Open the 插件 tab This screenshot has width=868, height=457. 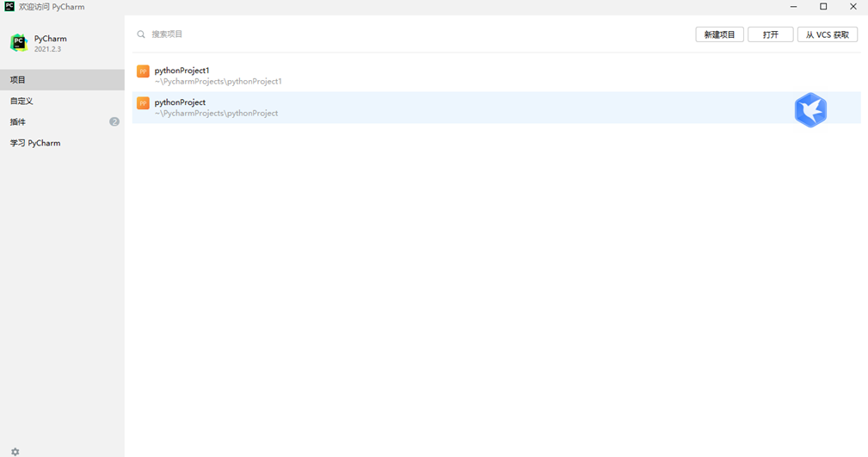62,122
